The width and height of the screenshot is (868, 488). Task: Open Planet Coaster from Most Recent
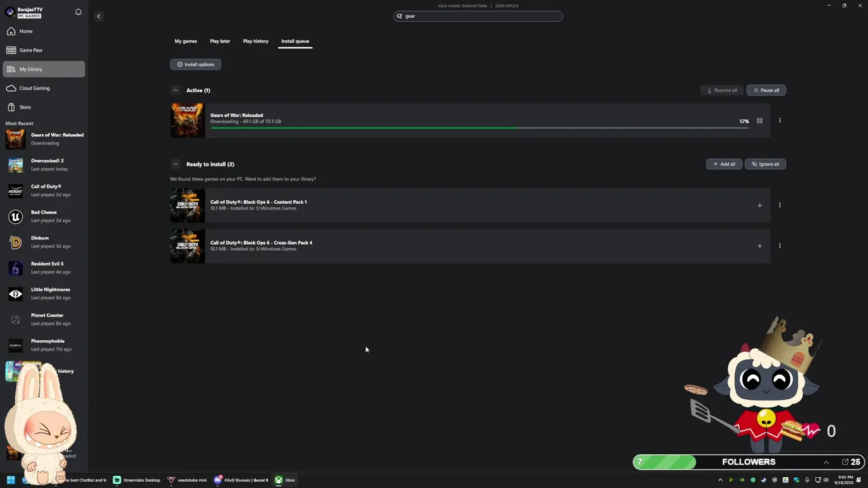coord(45,319)
